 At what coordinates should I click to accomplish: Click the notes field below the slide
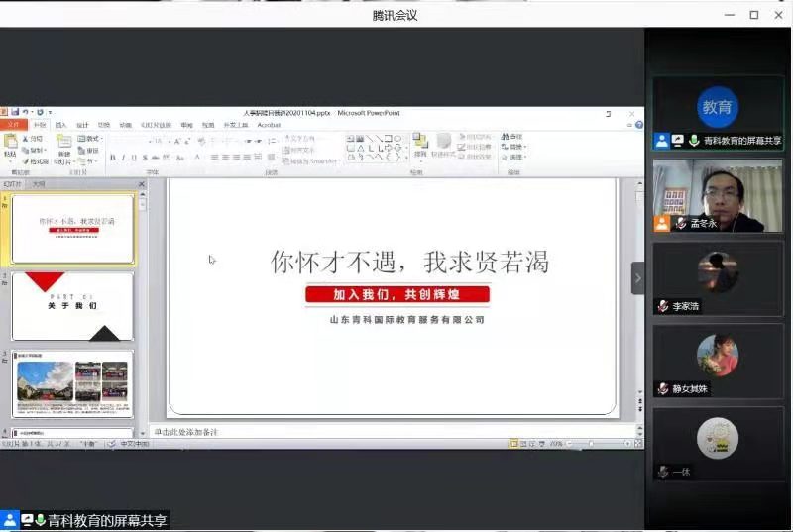click(387, 432)
